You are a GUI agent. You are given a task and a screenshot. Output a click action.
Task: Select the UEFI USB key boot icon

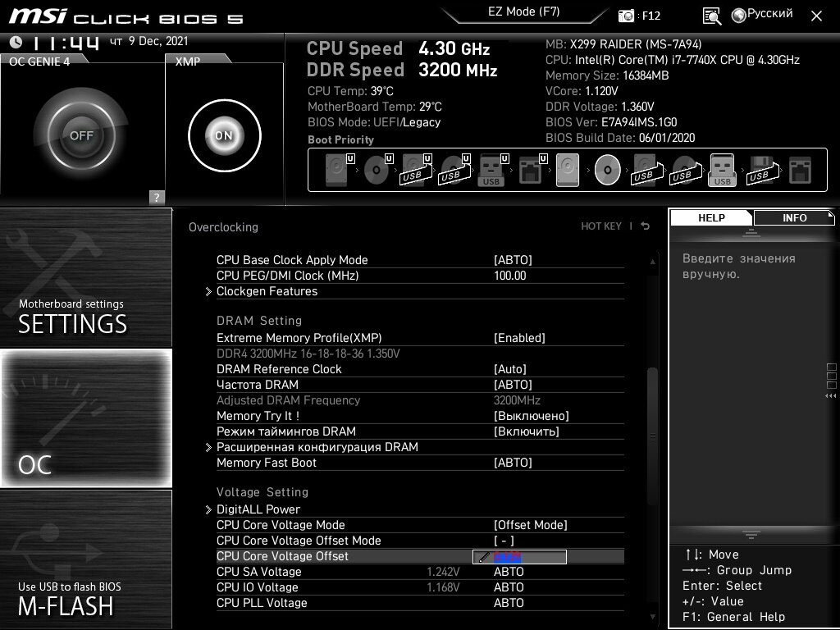(492, 170)
